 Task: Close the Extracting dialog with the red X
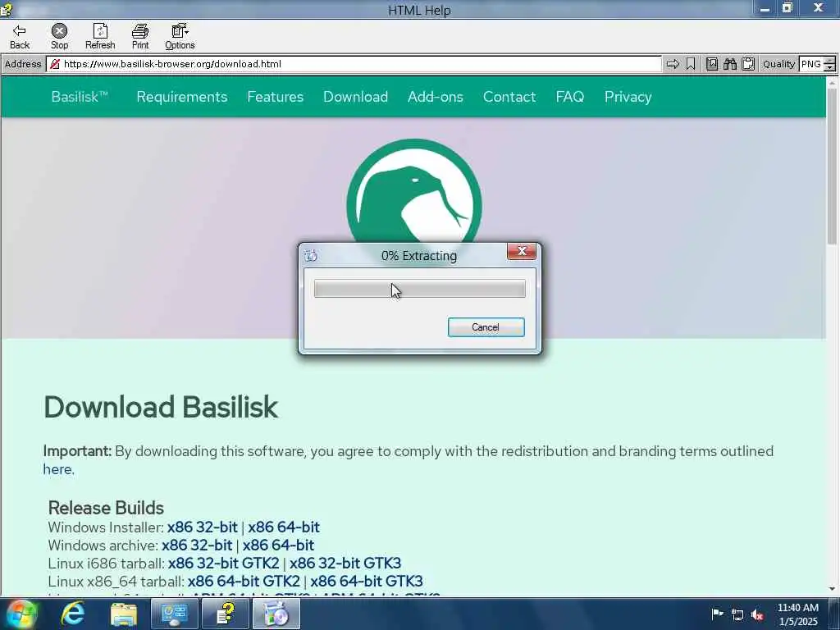522,251
